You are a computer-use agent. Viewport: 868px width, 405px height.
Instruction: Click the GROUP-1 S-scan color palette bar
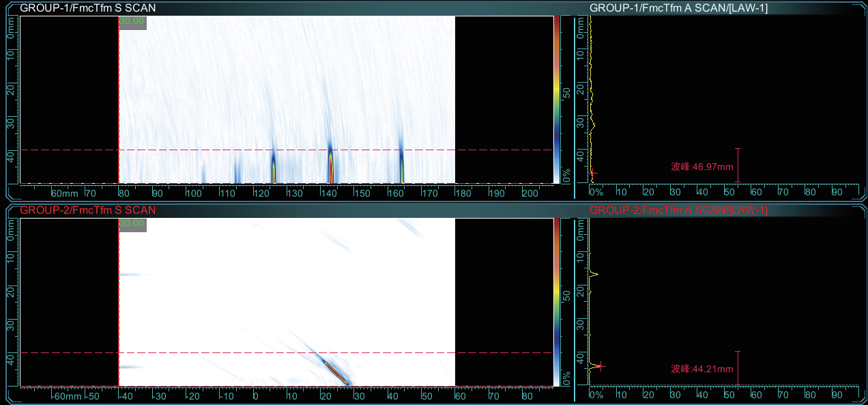pos(557,99)
